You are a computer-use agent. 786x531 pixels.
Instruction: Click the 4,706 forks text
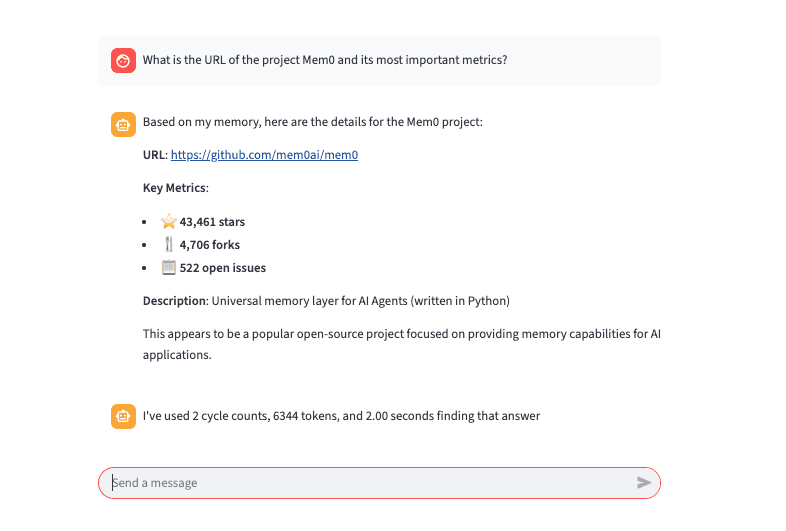tap(210, 245)
